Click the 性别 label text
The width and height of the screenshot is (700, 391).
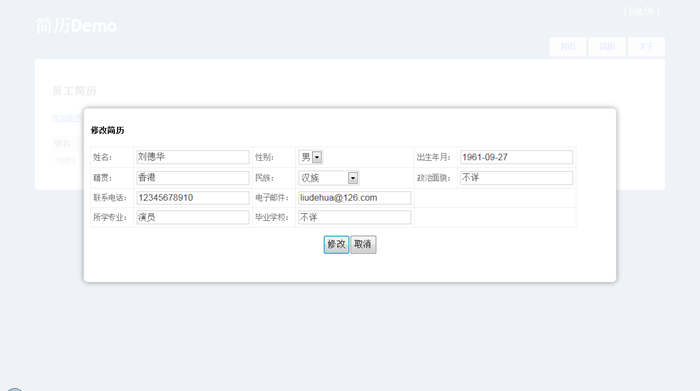[x=264, y=157]
